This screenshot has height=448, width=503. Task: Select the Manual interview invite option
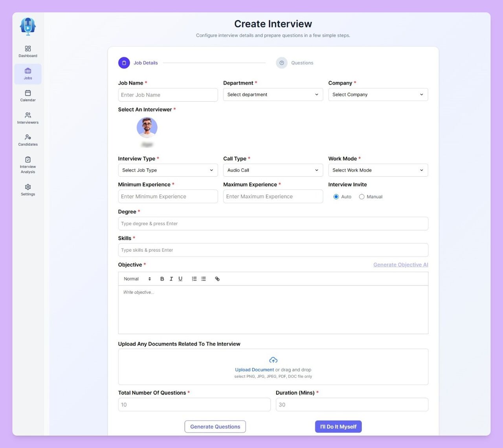(x=362, y=197)
